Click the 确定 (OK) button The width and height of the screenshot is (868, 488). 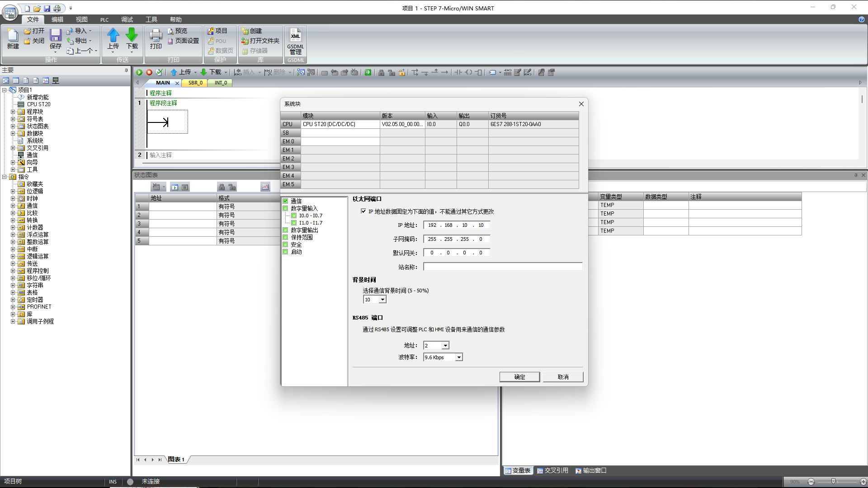(x=519, y=377)
